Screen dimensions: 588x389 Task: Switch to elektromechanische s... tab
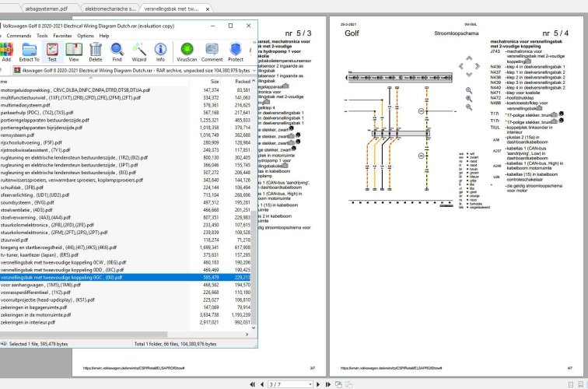(x=110, y=9)
